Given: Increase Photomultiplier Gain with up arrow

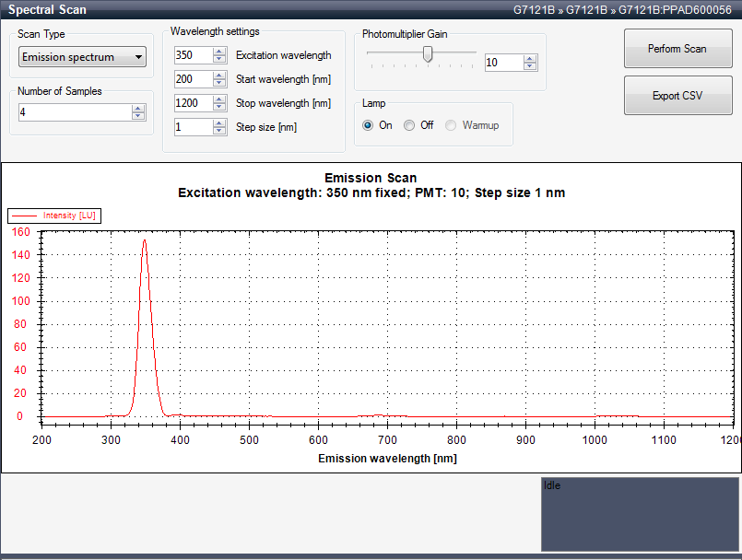Looking at the screenshot, I should pos(529,59).
